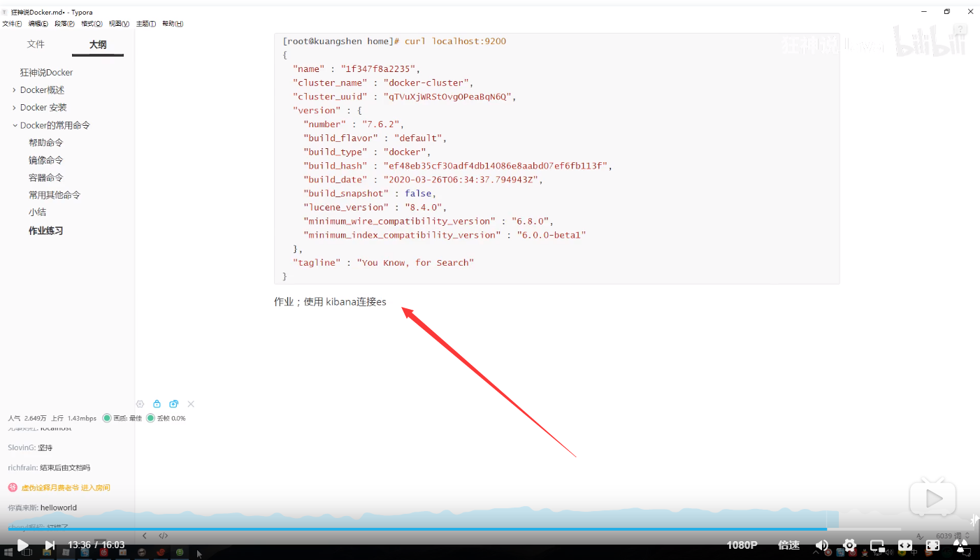The height and width of the screenshot is (560, 980).
Task: Open video player settings gear
Action: coord(849,545)
